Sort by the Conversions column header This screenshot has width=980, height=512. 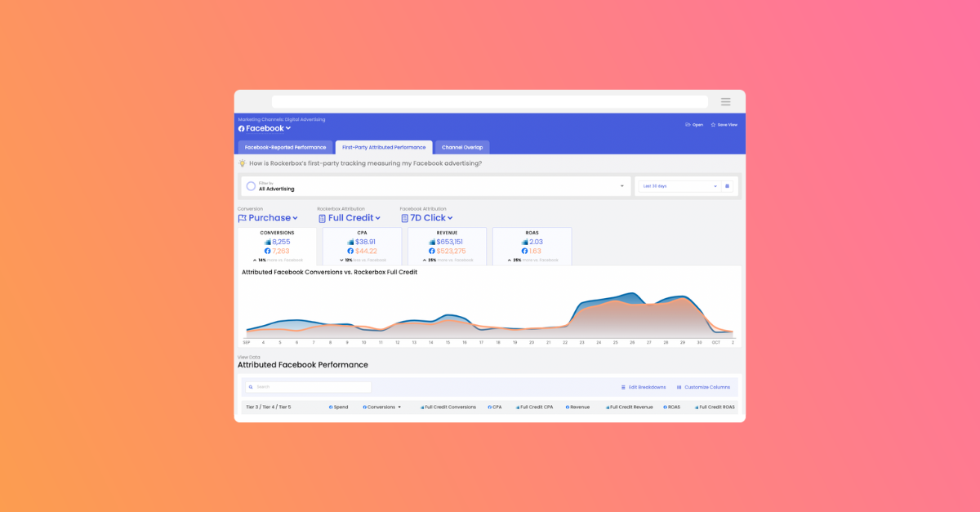[381, 407]
